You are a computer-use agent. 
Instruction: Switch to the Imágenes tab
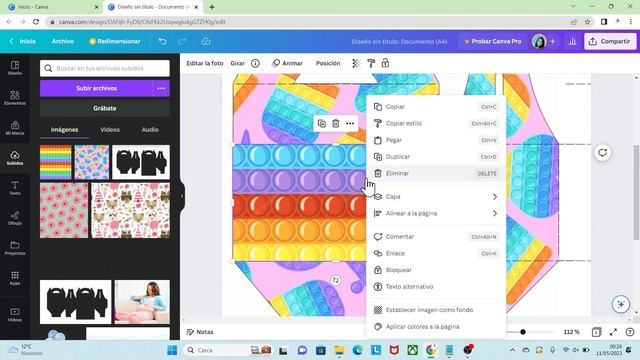64,129
